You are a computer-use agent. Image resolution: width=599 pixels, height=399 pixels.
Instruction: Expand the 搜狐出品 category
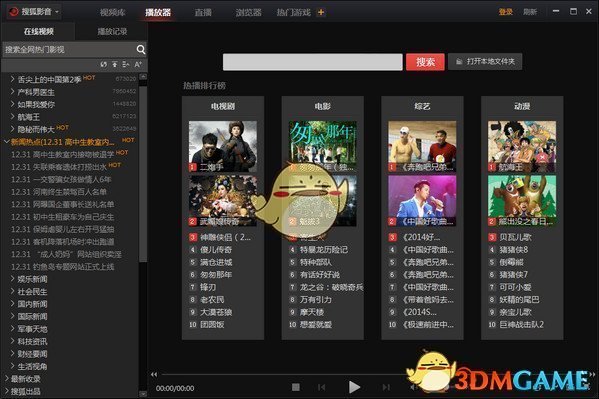6,391
